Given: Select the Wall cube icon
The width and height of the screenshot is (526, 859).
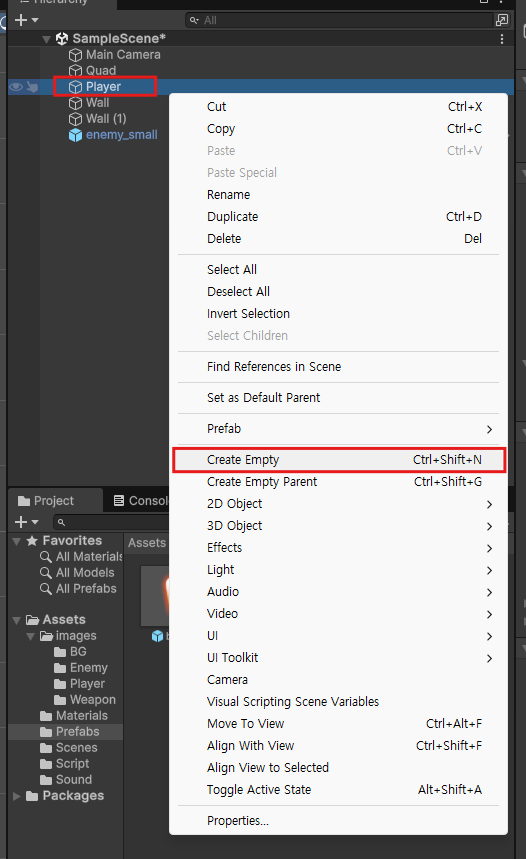Looking at the screenshot, I should 75,103.
